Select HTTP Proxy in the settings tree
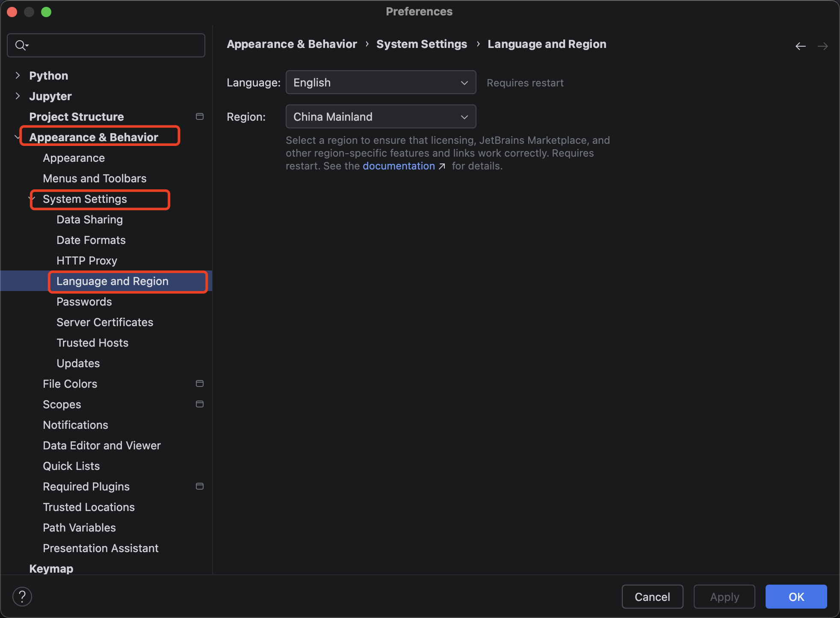This screenshot has height=618, width=840. tap(87, 261)
